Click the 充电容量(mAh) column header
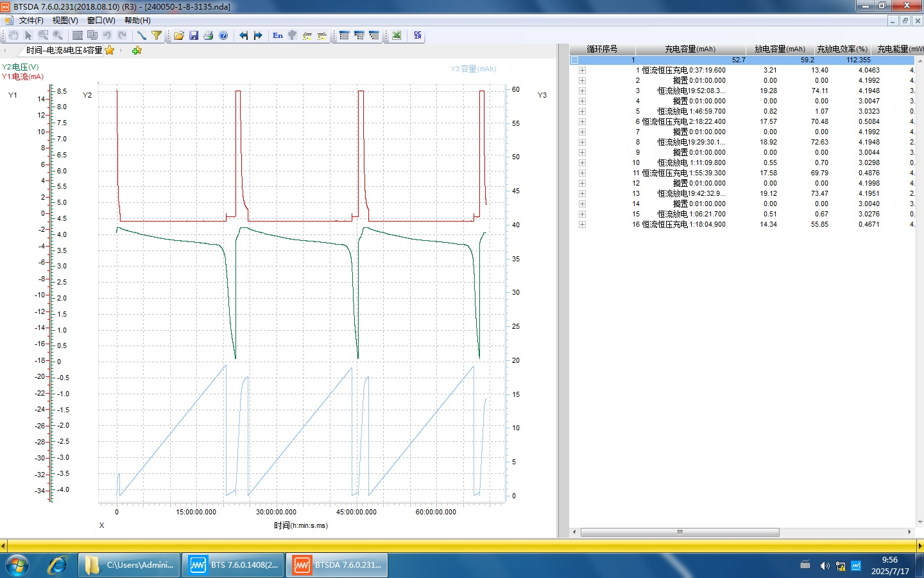Image resolution: width=924 pixels, height=578 pixels. (x=690, y=49)
